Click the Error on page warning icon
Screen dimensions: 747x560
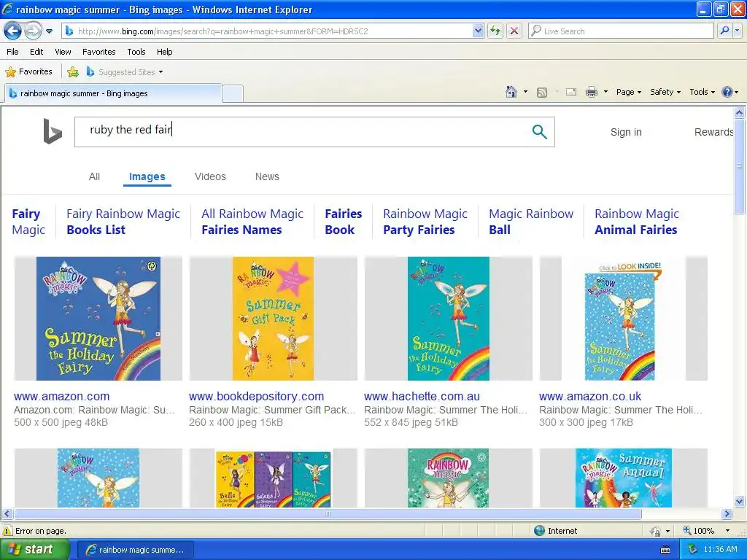(7, 531)
